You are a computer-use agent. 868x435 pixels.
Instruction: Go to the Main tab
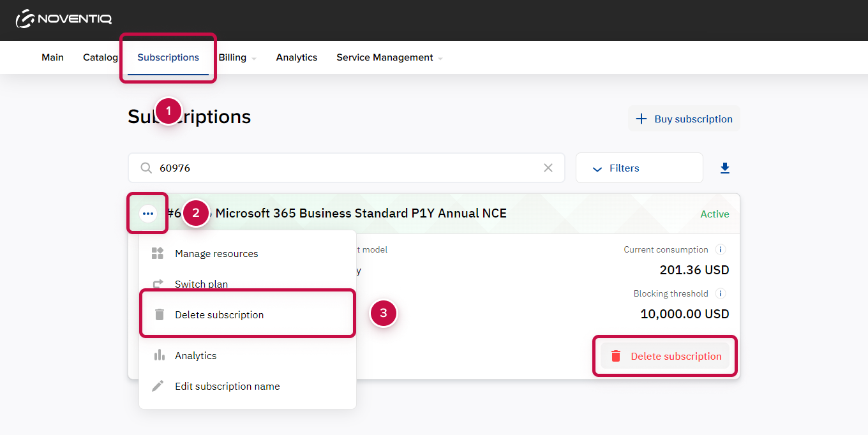pyautogui.click(x=52, y=57)
